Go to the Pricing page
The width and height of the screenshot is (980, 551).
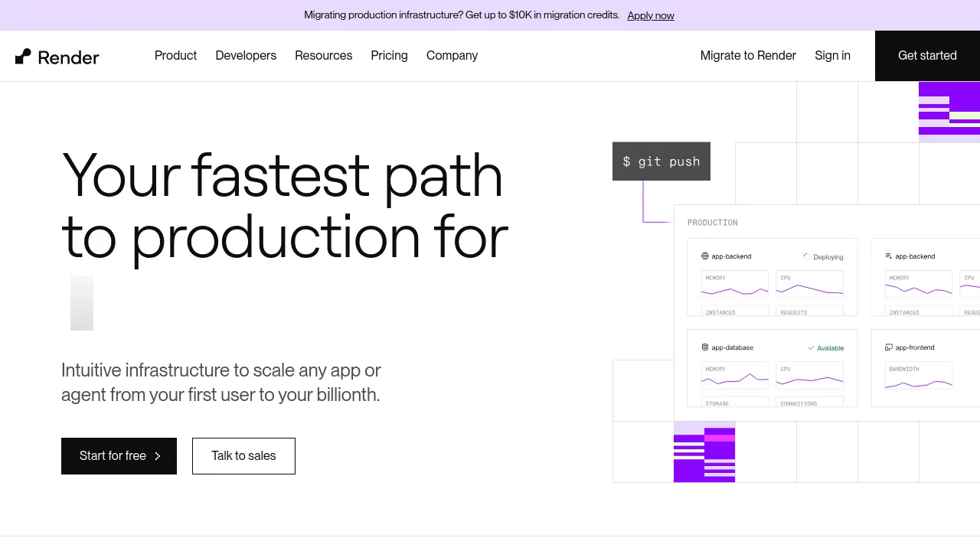coord(389,56)
